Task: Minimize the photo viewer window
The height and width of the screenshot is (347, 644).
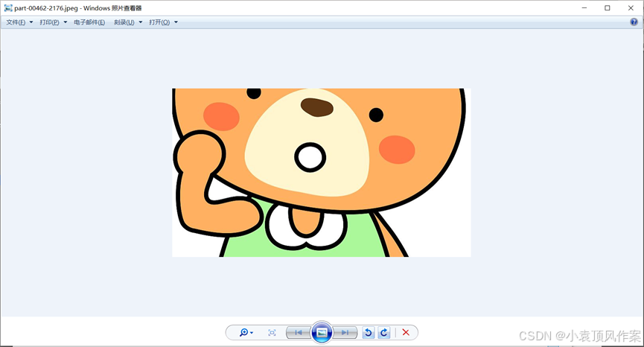Action: [584, 7]
